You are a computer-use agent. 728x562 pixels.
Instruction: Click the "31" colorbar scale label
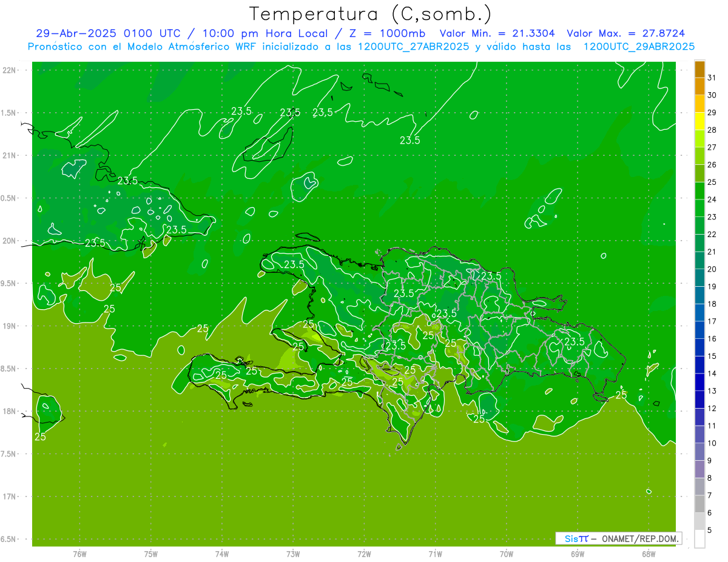point(712,78)
